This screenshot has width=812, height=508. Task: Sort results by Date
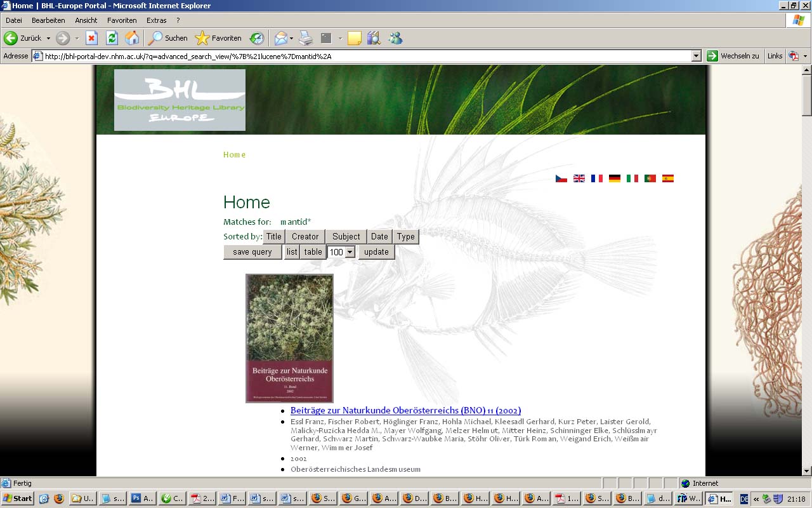[x=379, y=237]
